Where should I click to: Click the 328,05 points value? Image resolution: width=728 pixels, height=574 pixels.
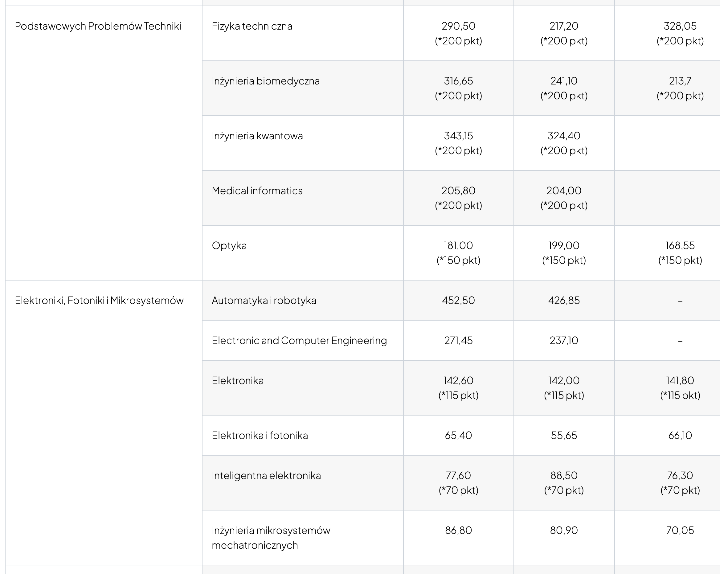(x=680, y=26)
